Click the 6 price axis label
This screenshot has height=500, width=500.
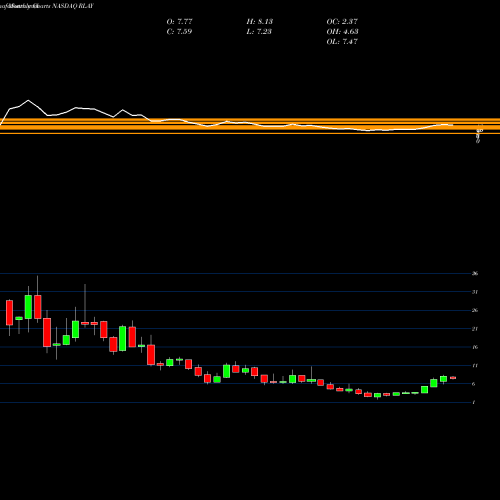pyautogui.click(x=474, y=384)
